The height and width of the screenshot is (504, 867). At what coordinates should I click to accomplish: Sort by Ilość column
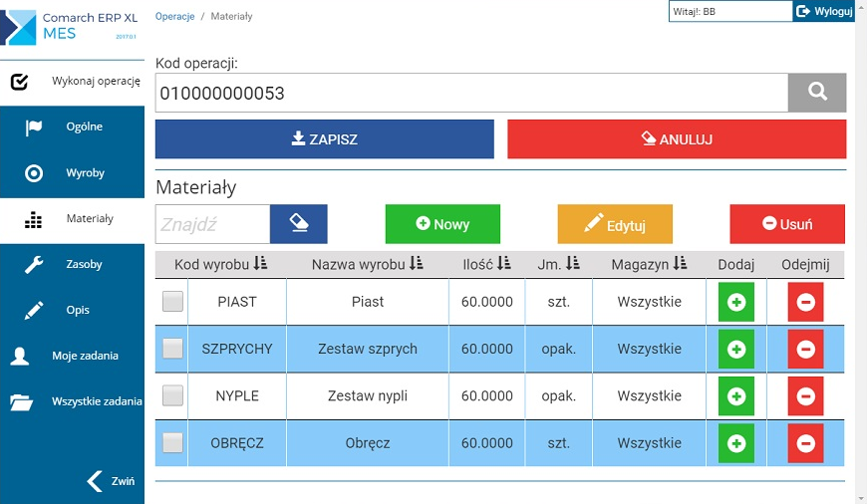tap(486, 264)
